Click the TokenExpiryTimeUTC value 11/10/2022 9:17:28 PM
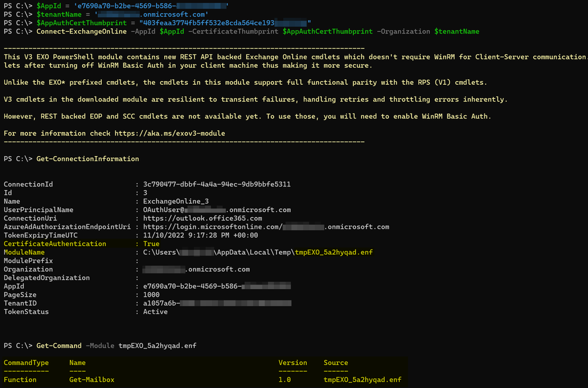Viewport: 588px width, 388px height. click(x=200, y=236)
